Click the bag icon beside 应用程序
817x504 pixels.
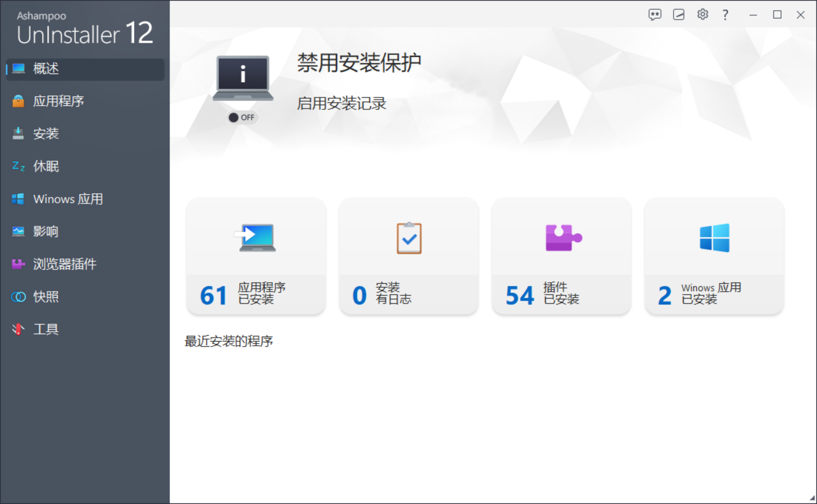[x=18, y=101]
